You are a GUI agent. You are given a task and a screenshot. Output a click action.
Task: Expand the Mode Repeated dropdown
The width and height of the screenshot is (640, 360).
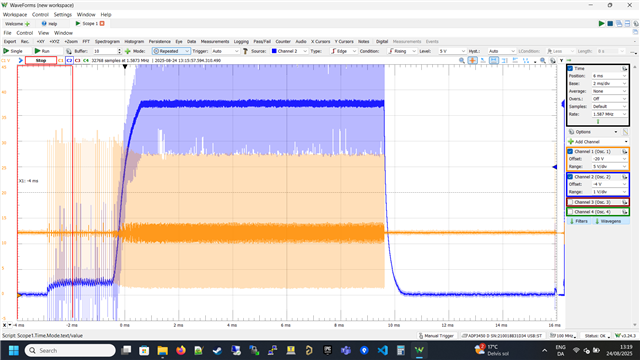[x=171, y=51]
